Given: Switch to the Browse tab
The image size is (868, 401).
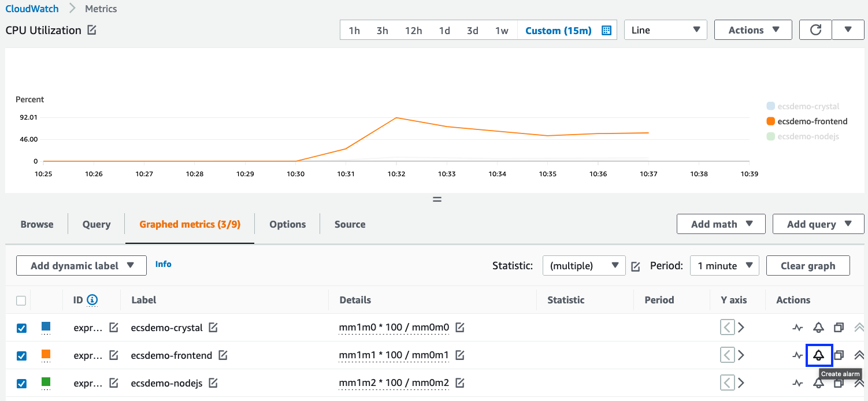Looking at the screenshot, I should (36, 224).
